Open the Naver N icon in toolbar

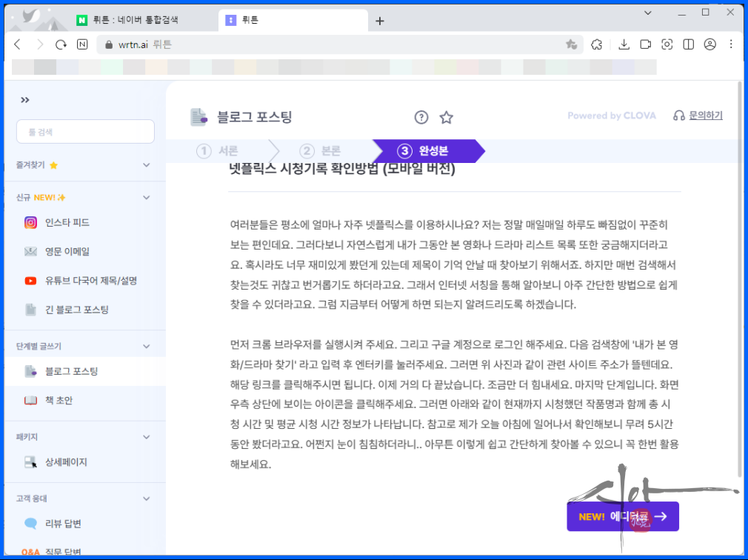tap(82, 44)
